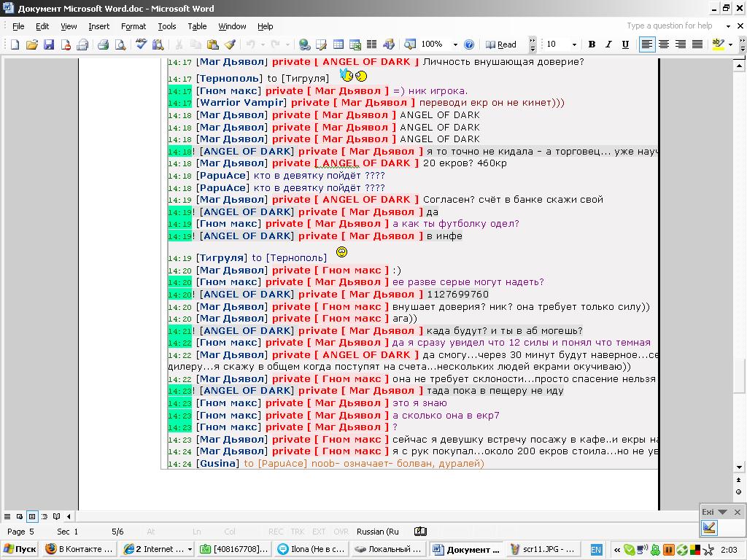Click the Print icon in toolbar
Image resolution: width=747 pixels, height=560 pixels.
click(x=103, y=44)
